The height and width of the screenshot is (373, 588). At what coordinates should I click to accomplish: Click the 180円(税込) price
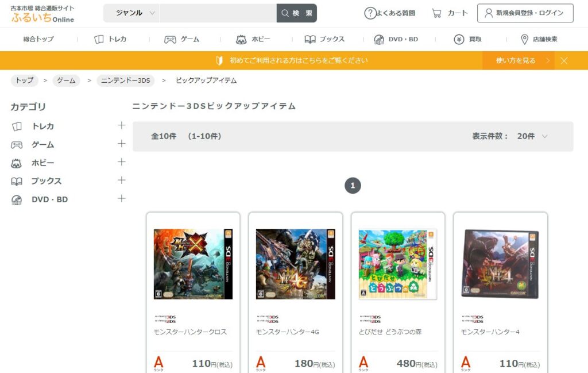point(315,364)
